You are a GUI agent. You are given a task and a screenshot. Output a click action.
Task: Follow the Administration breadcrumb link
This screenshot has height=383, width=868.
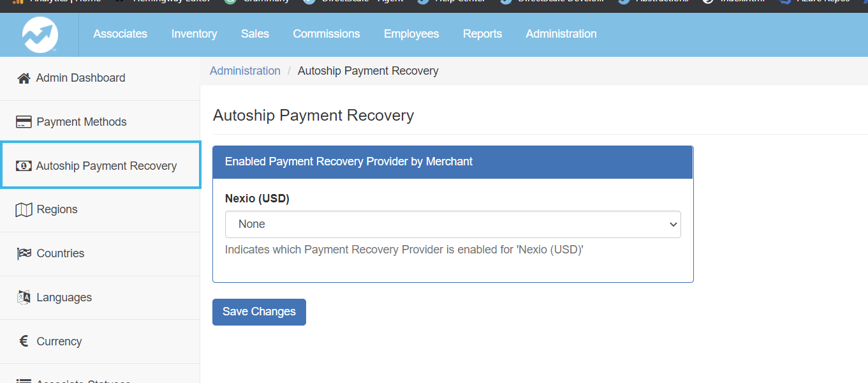tap(245, 71)
